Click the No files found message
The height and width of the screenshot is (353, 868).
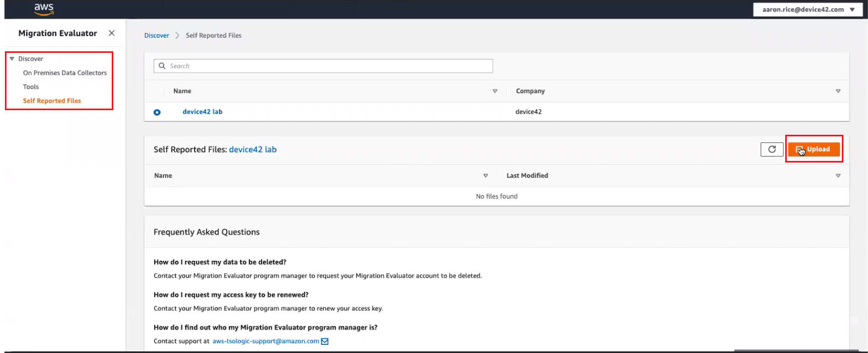click(497, 196)
